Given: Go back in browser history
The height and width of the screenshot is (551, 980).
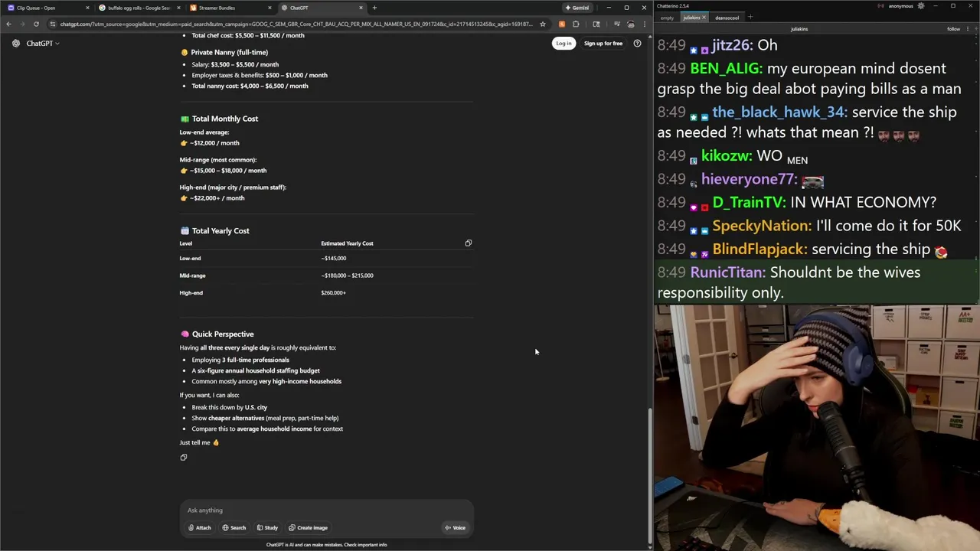Looking at the screenshot, I should tap(8, 24).
